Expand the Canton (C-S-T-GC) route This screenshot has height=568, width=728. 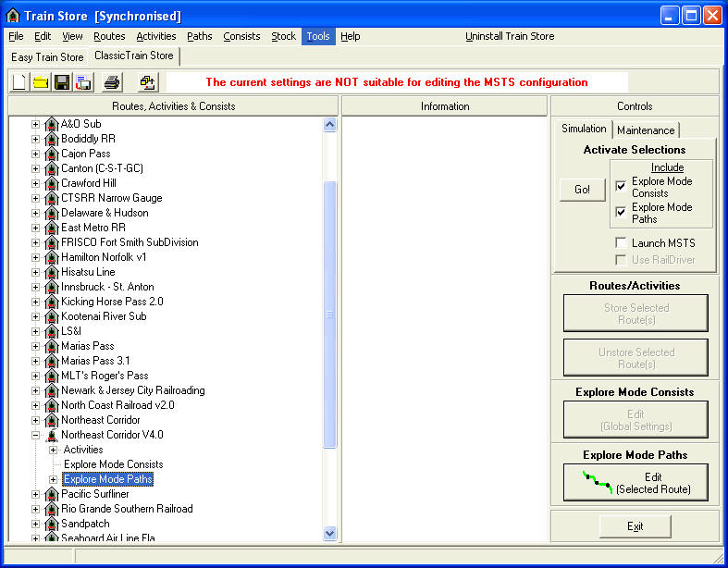(x=35, y=168)
